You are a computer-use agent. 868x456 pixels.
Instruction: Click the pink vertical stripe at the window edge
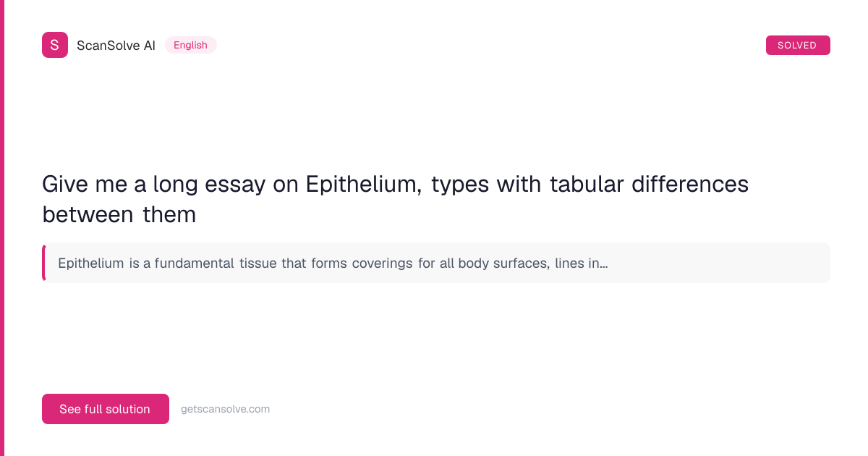(2, 228)
